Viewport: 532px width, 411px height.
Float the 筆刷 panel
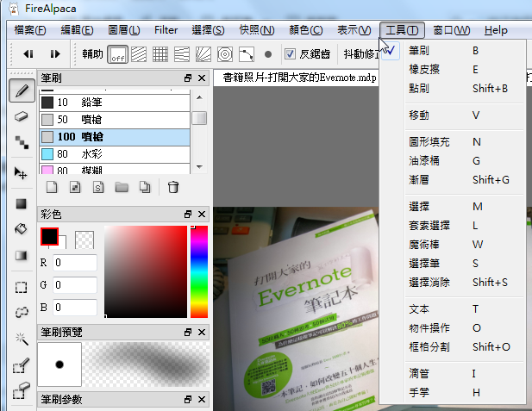point(188,78)
